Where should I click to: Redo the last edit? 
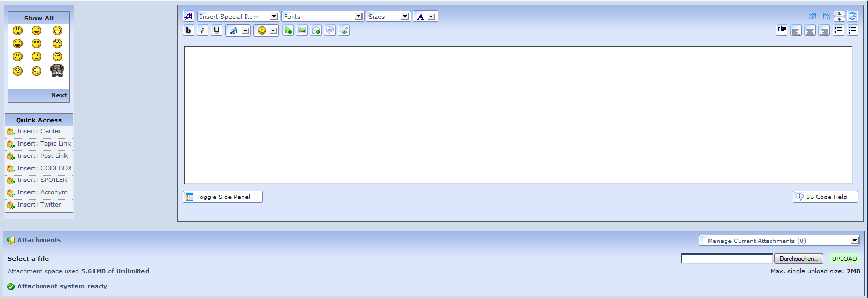click(x=827, y=17)
